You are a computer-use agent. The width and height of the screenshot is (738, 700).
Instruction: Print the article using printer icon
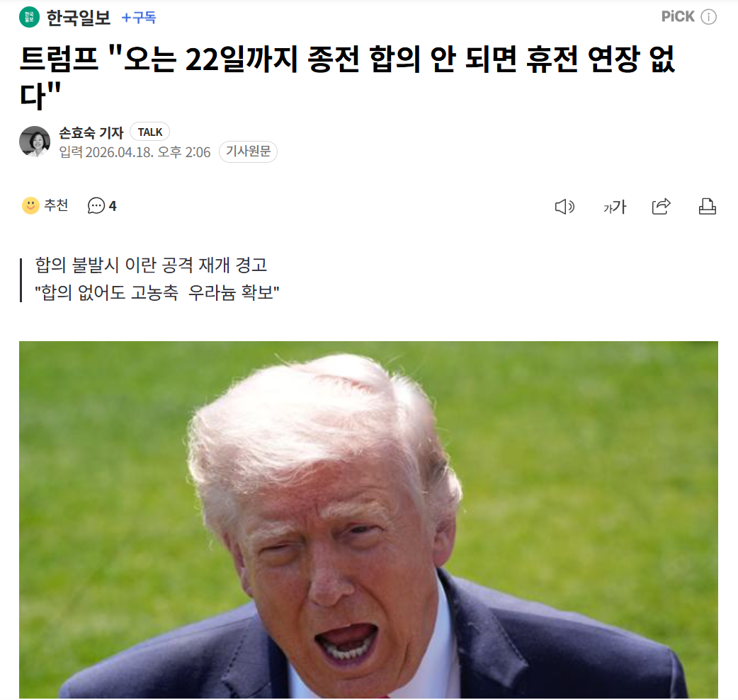point(708,206)
